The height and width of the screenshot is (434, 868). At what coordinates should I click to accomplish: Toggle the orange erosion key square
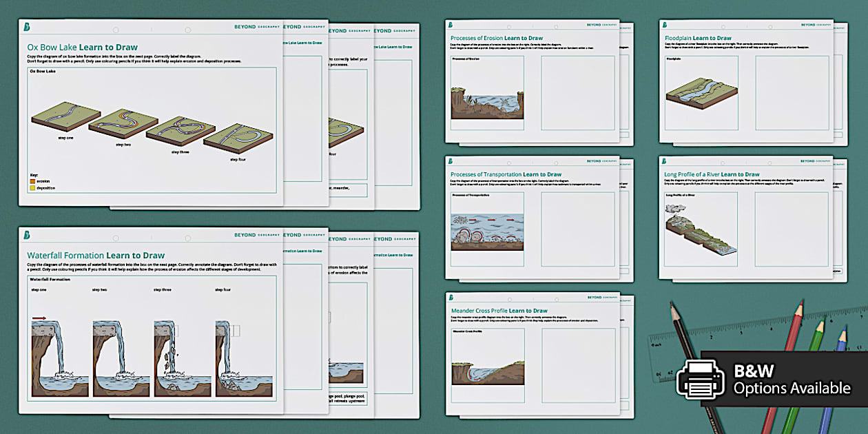tap(32, 182)
